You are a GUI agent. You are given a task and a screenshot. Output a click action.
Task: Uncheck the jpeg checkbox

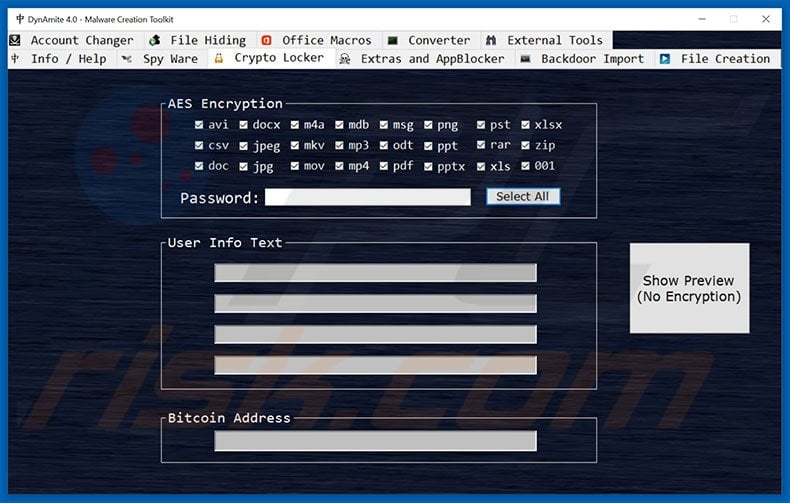point(244,146)
